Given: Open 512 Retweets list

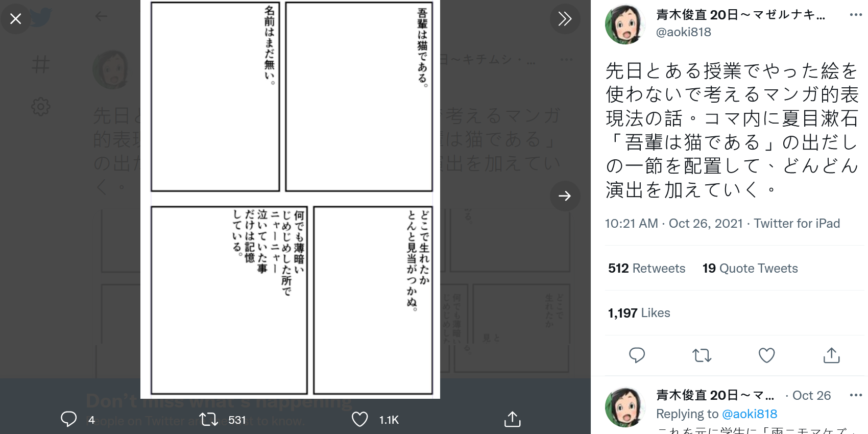Looking at the screenshot, I should coord(646,268).
